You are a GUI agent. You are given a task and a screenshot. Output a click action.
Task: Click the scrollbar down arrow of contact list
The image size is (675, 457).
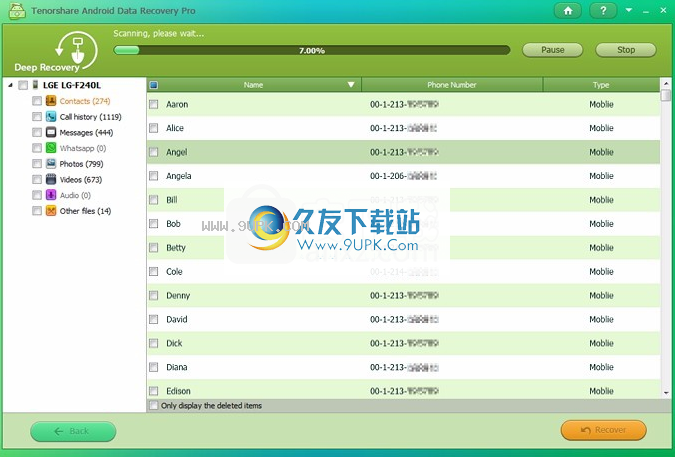tap(666, 393)
